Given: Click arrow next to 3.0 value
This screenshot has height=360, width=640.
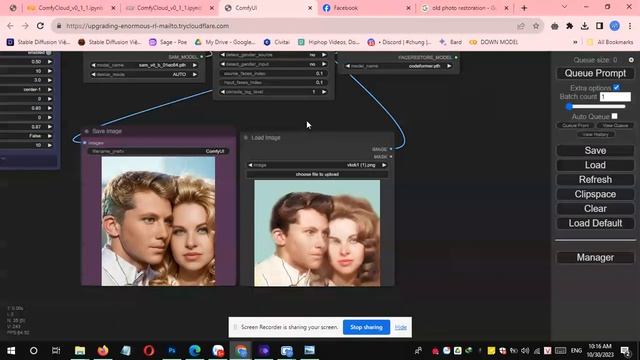Looking at the screenshot, I should coord(50,80).
